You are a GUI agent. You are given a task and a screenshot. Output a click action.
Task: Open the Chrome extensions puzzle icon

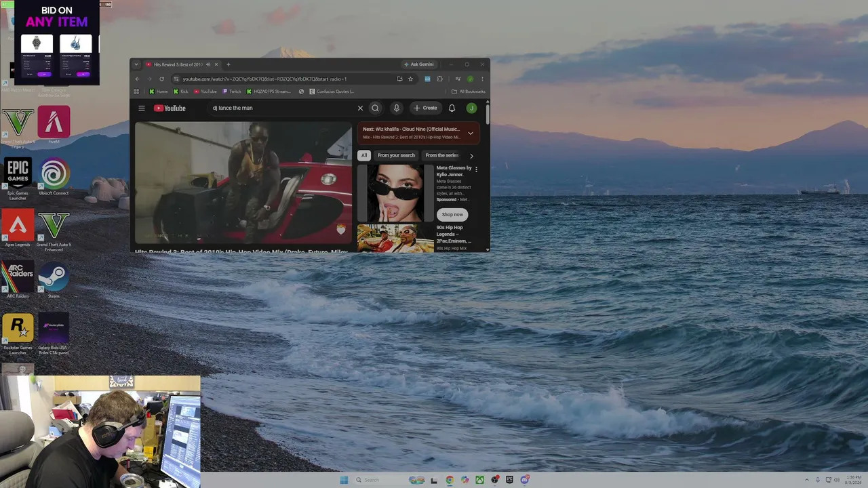click(439, 79)
